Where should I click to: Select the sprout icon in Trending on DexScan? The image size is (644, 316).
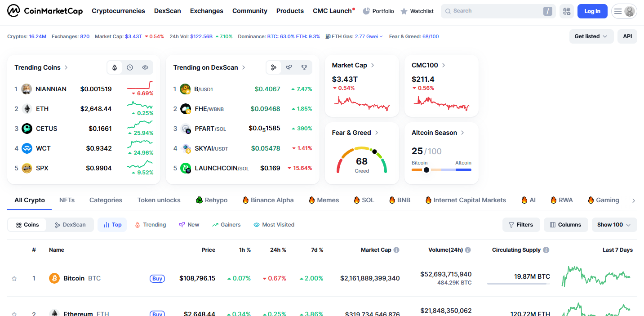tap(289, 67)
